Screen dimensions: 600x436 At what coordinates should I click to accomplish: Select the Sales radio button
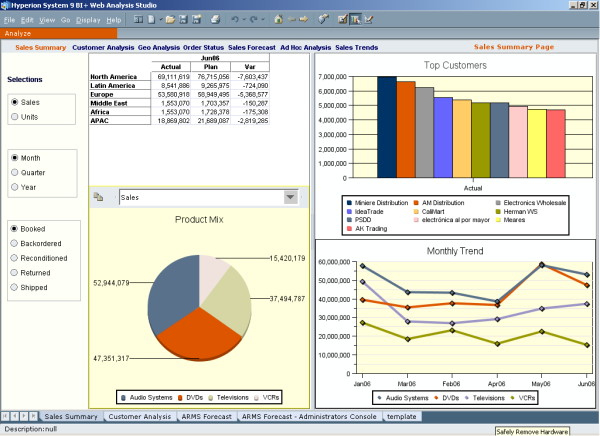pos(15,102)
